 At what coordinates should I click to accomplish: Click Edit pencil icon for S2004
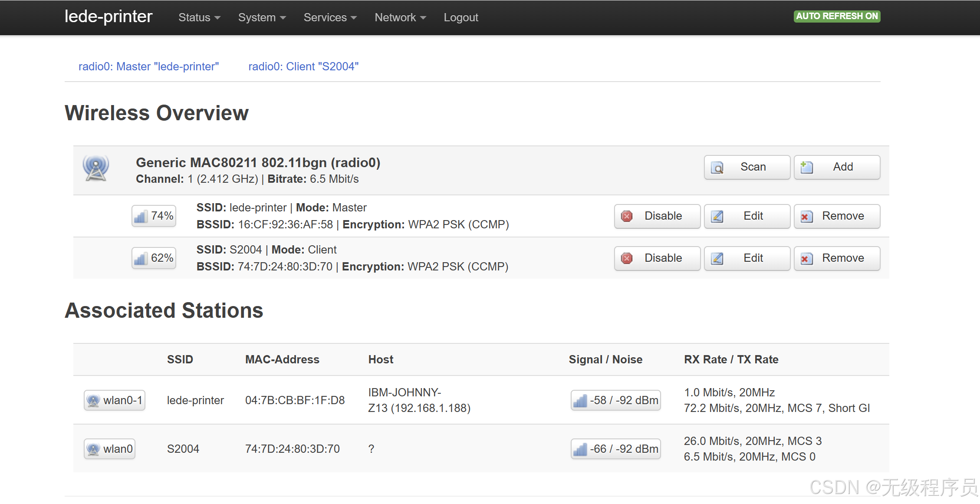[717, 259]
